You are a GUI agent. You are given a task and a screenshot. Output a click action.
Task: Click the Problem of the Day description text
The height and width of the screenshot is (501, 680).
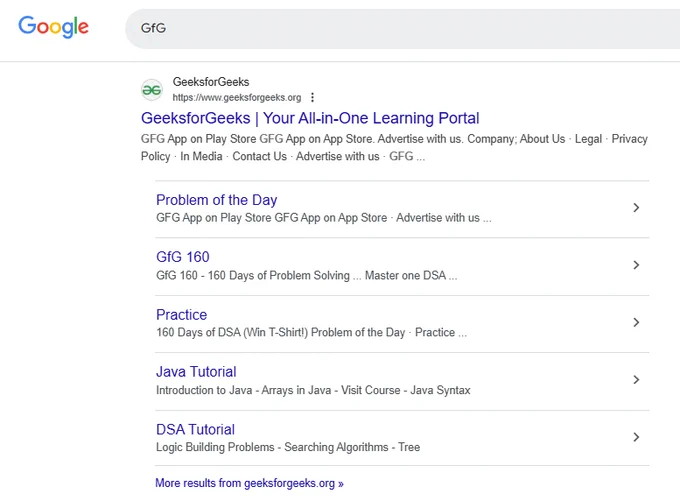coord(324,218)
